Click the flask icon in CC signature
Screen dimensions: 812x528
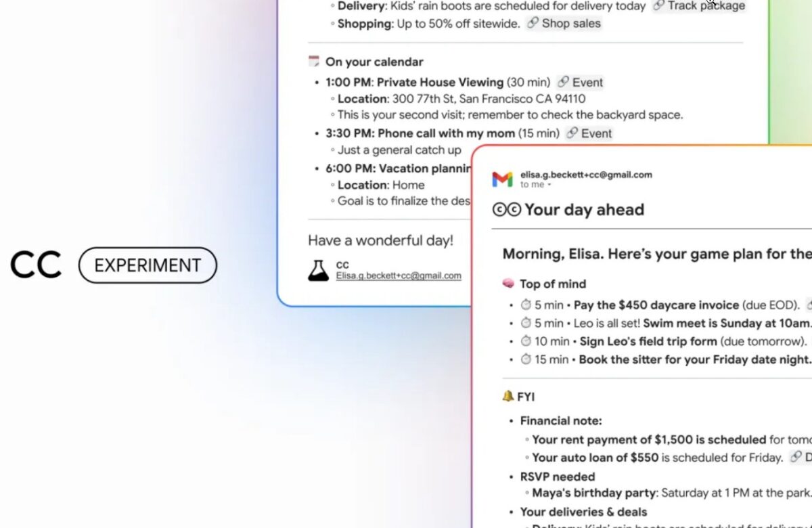click(x=318, y=270)
